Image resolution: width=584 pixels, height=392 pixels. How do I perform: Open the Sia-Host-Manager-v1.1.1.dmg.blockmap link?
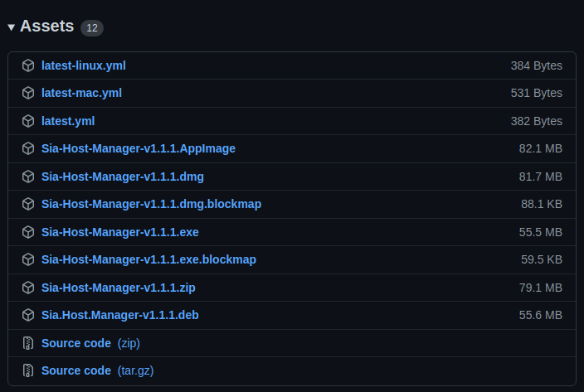click(x=151, y=204)
